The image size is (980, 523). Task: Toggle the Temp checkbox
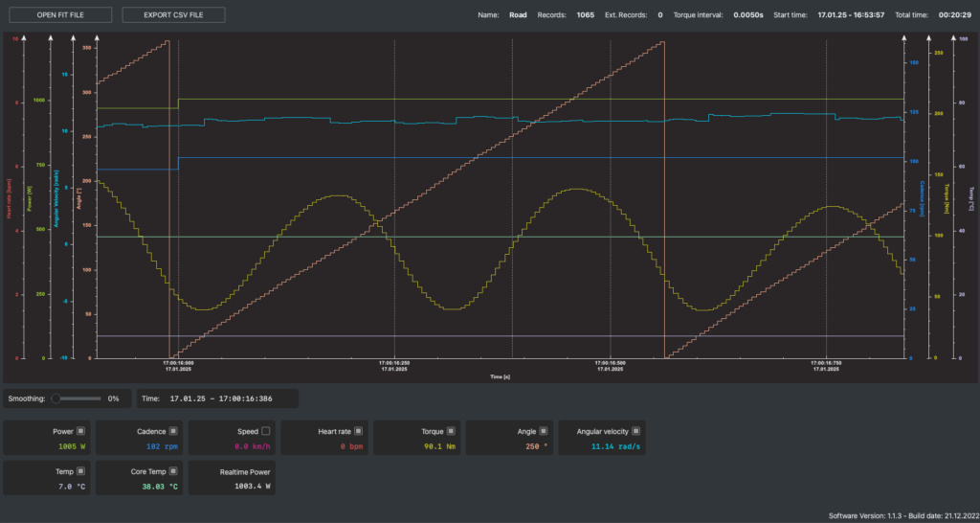(x=80, y=471)
